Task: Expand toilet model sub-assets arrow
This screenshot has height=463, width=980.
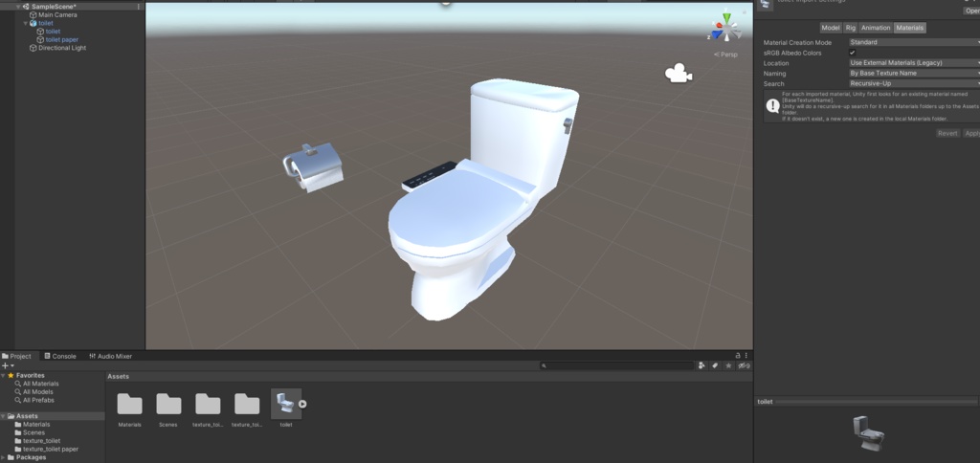Action: [302, 404]
